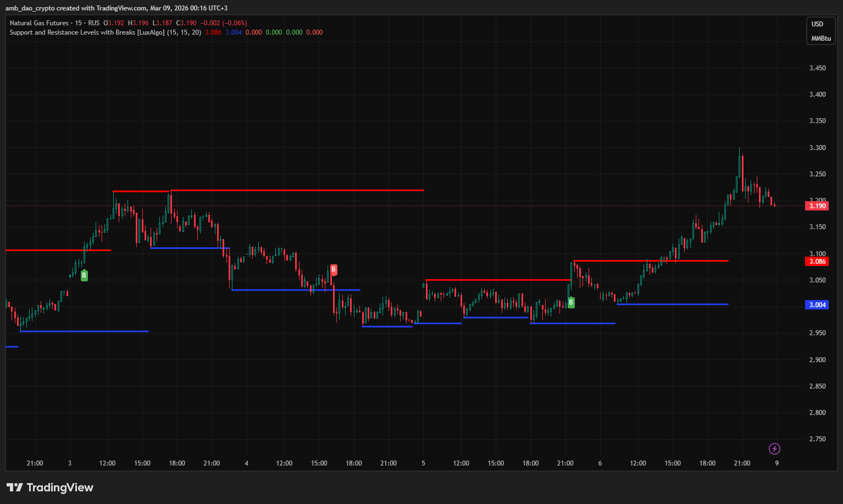
Task: Click the rightmost green B break marker
Action: (571, 302)
